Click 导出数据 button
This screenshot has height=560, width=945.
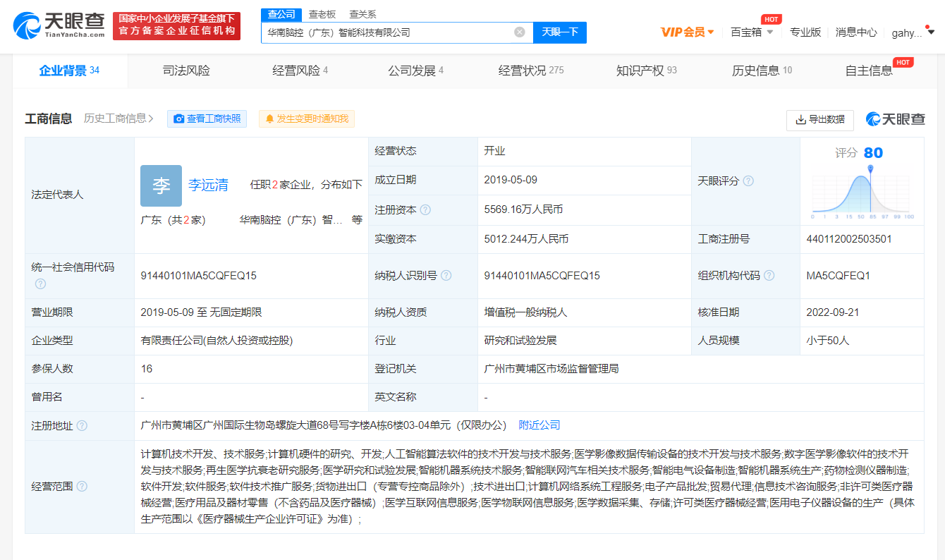[820, 120]
